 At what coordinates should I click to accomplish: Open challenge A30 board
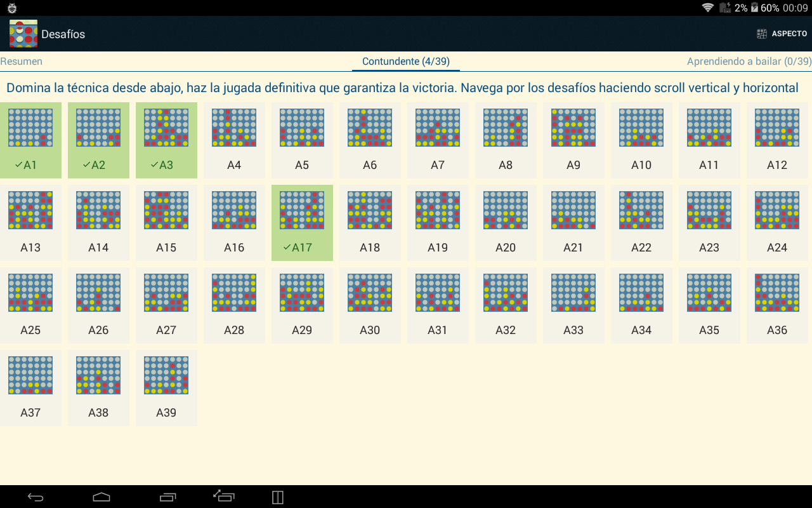click(370, 305)
